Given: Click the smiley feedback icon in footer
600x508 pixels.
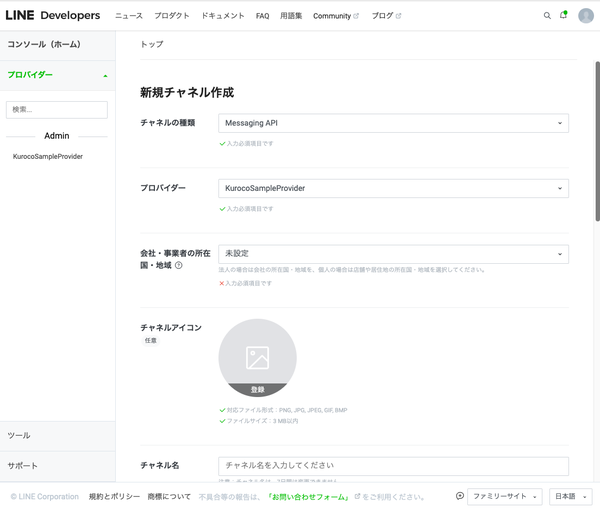Looking at the screenshot, I should [460, 496].
